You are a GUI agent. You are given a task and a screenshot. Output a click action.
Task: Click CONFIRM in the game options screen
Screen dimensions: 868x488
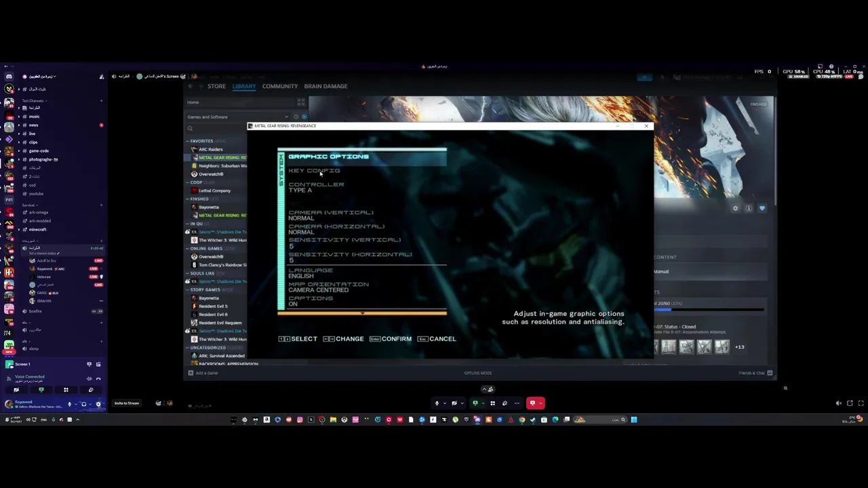tap(391, 339)
